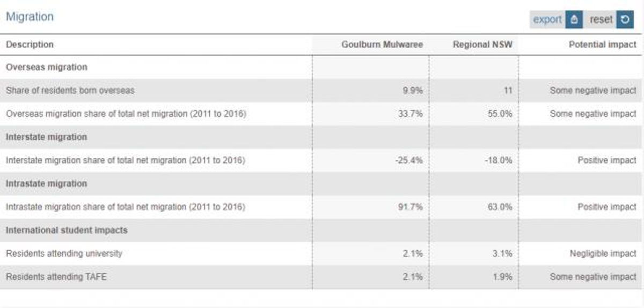Select the Interstate migration section heading
This screenshot has height=308, width=644.
[46, 137]
